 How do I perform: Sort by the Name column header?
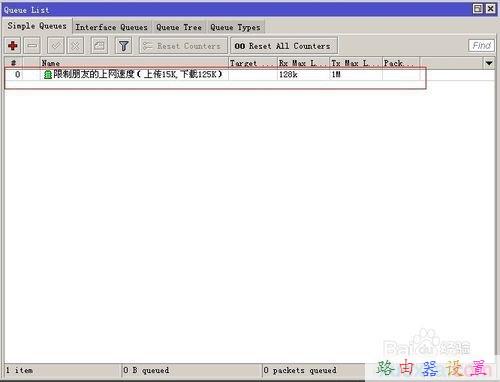coord(134,63)
